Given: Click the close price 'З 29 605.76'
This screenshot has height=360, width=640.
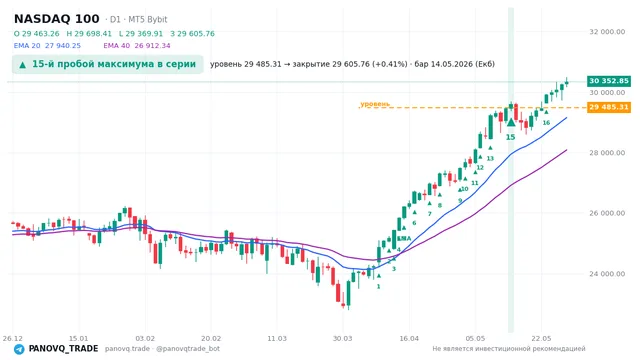Looking at the screenshot, I should tap(192, 33).
